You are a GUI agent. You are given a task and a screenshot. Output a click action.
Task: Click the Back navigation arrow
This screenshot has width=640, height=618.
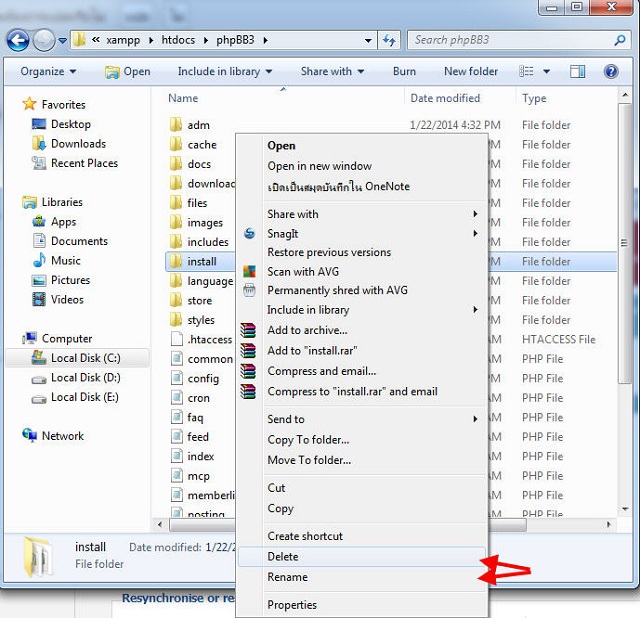[x=18, y=40]
